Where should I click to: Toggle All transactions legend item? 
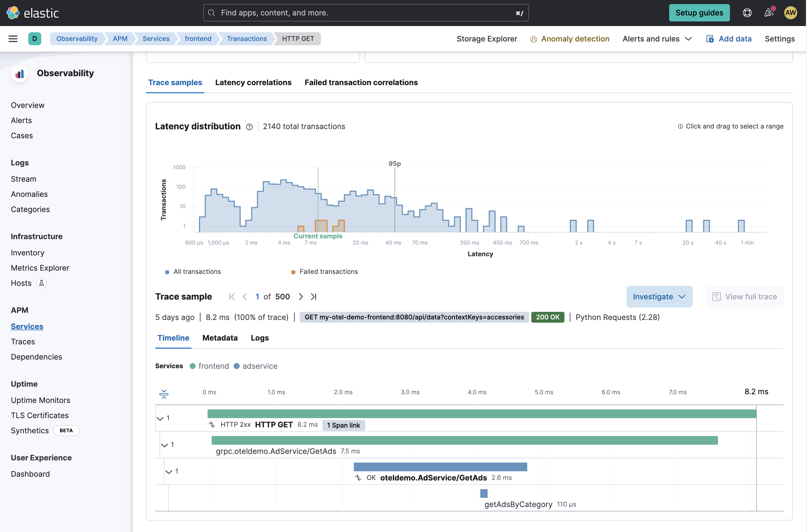pos(193,272)
